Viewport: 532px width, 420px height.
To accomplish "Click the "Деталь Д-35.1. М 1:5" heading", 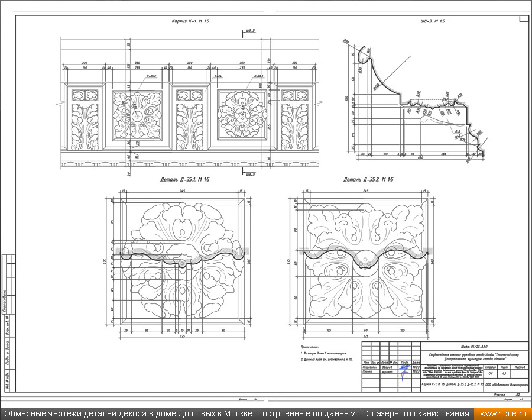I will point(184,179).
